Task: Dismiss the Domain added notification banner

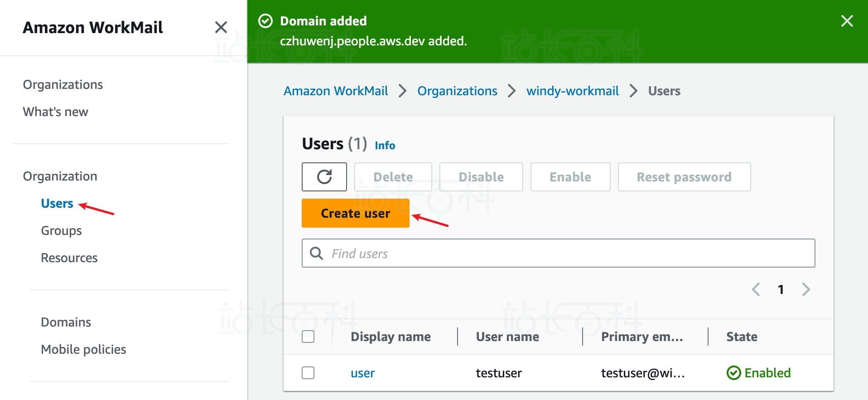Action: click(x=846, y=21)
